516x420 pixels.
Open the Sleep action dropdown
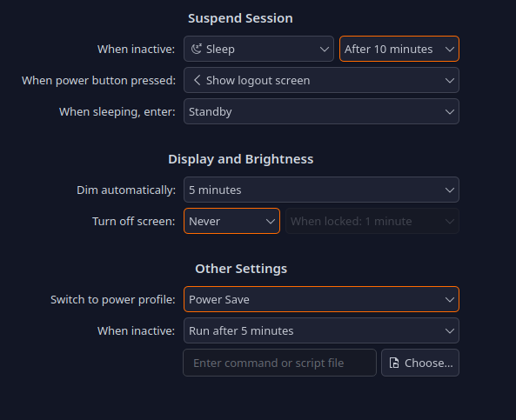pyautogui.click(x=258, y=49)
